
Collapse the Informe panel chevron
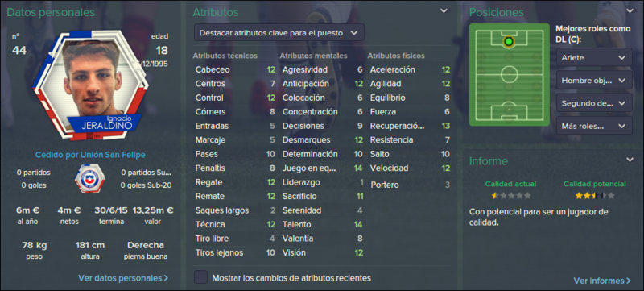[630, 160]
